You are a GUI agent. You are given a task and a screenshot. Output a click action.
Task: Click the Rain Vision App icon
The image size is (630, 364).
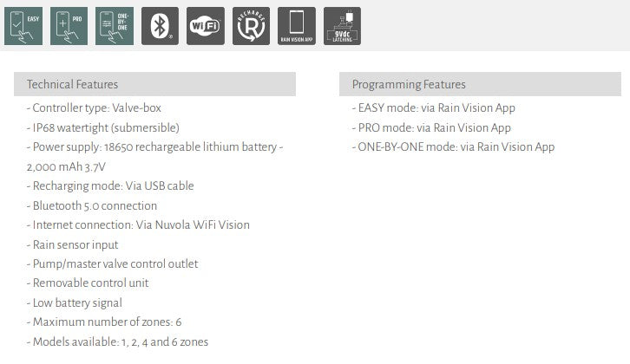click(296, 26)
